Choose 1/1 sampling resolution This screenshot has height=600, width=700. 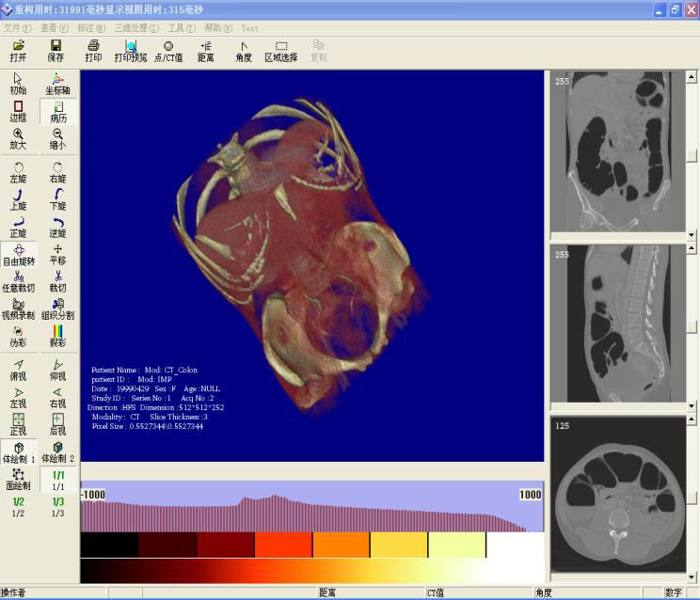(58, 480)
